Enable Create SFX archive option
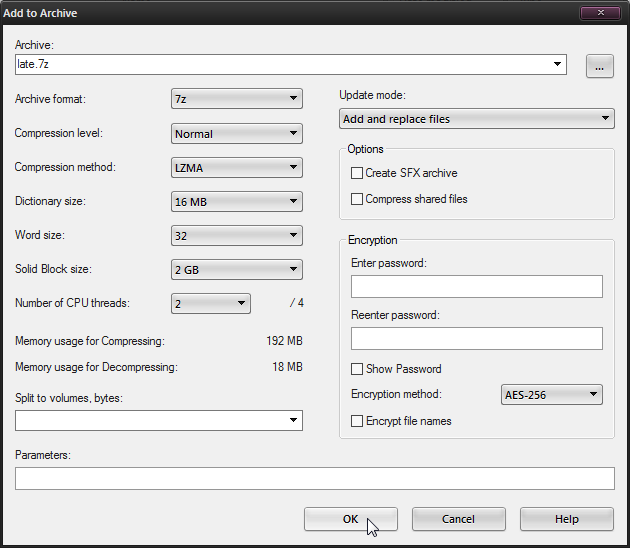 (x=357, y=173)
